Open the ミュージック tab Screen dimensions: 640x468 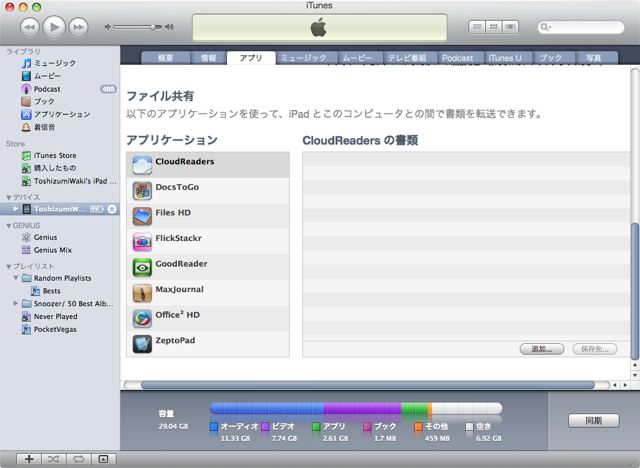pos(304,58)
